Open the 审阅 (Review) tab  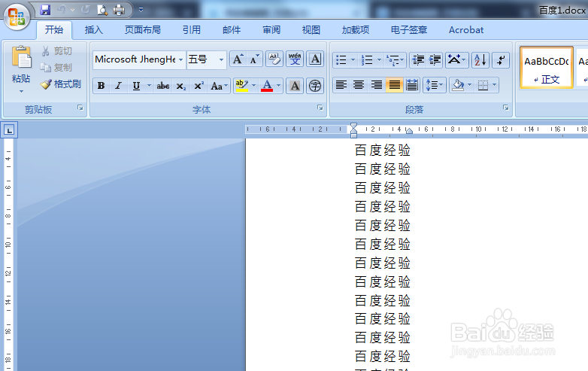coord(271,30)
